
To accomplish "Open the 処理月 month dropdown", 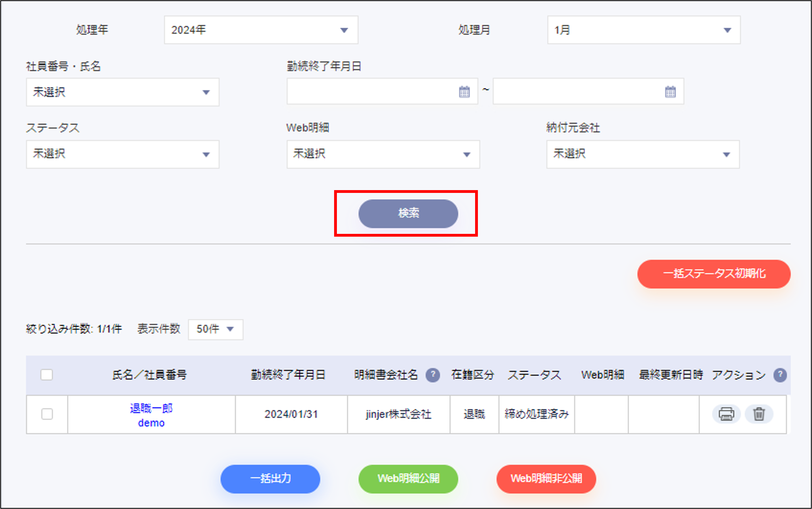I will 643,30.
